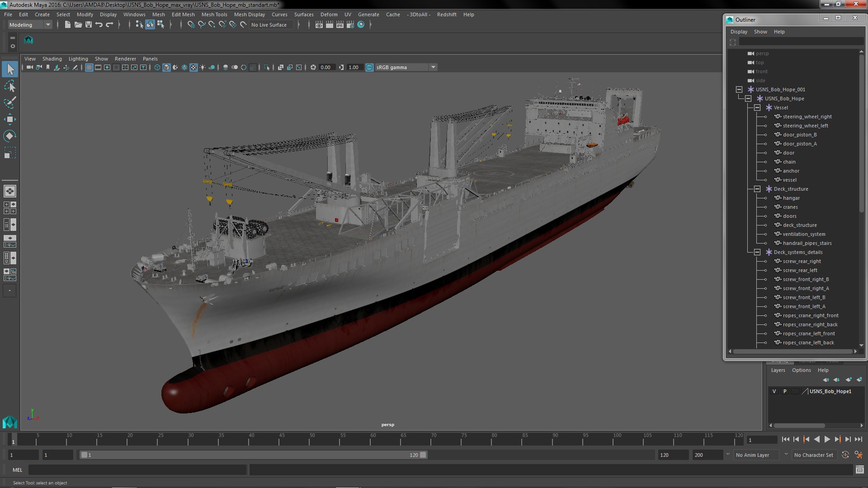Toggle wireframe shading in viewport

click(x=157, y=67)
